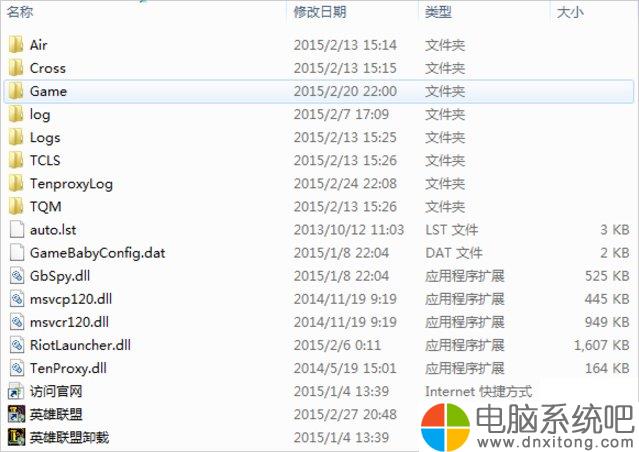Select the Logs folder row
This screenshot has width=639, height=452.
click(x=319, y=137)
